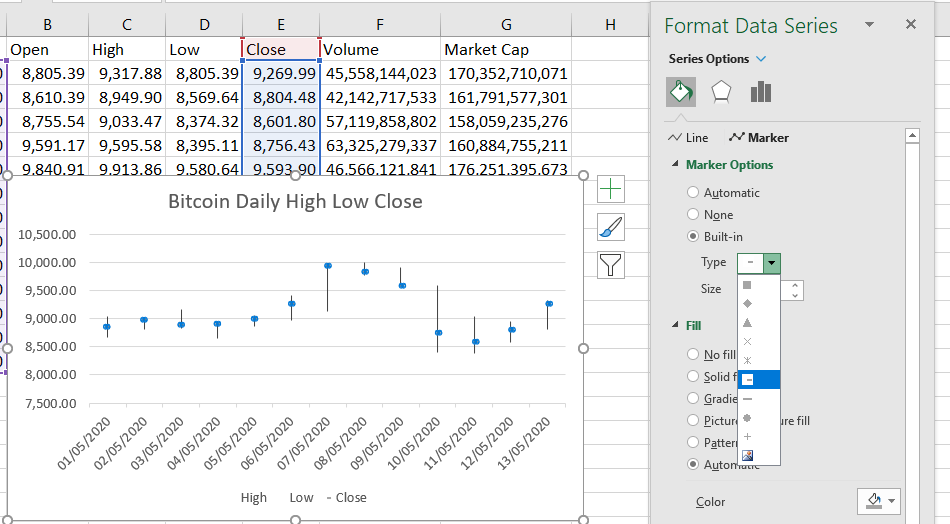The width and height of the screenshot is (950, 524).
Task: Select column D header
Action: pos(204,25)
